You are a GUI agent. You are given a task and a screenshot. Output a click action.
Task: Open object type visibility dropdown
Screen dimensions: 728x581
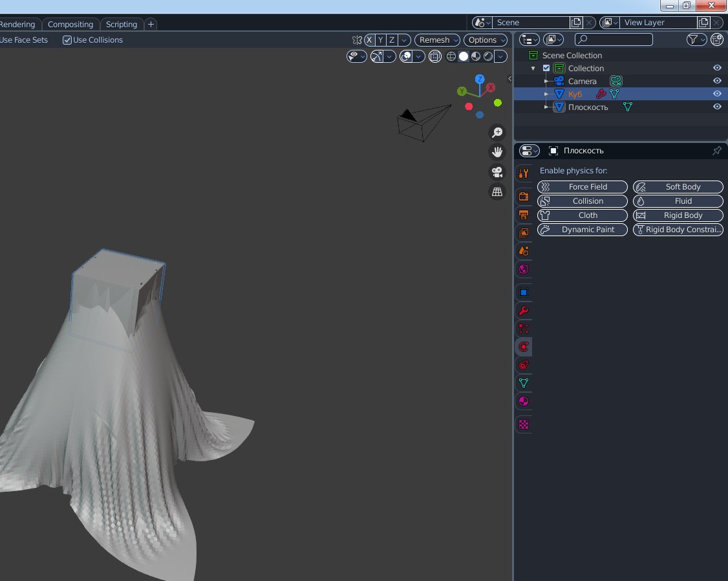357,57
